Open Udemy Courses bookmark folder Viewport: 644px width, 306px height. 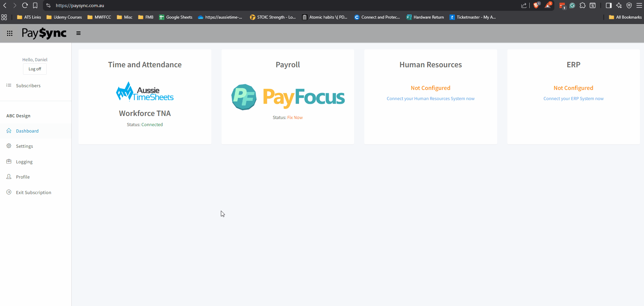pyautogui.click(x=64, y=17)
